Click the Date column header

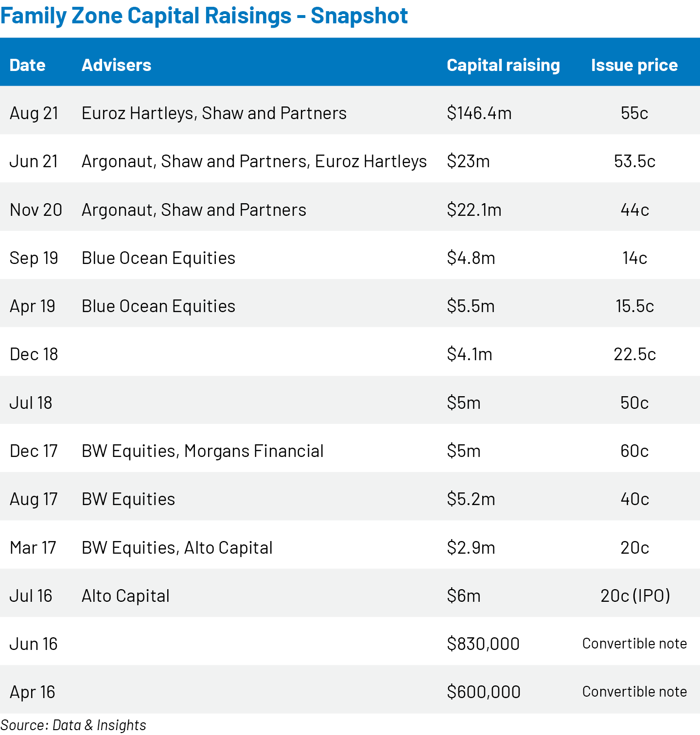pos(27,65)
